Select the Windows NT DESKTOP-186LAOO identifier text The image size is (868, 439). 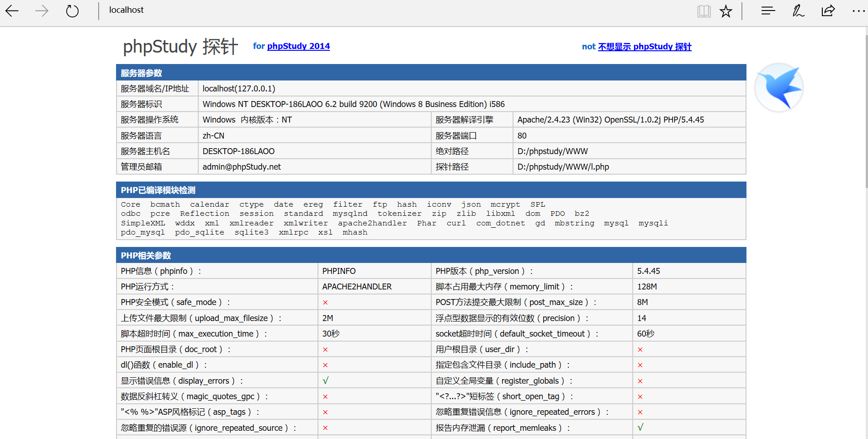(x=354, y=104)
